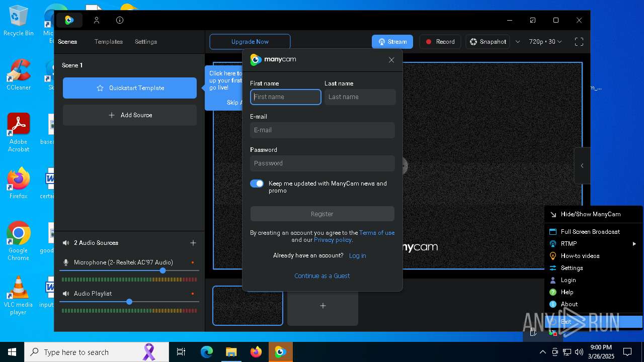Open the Terms of use link
The image size is (644, 362).
[377, 233]
